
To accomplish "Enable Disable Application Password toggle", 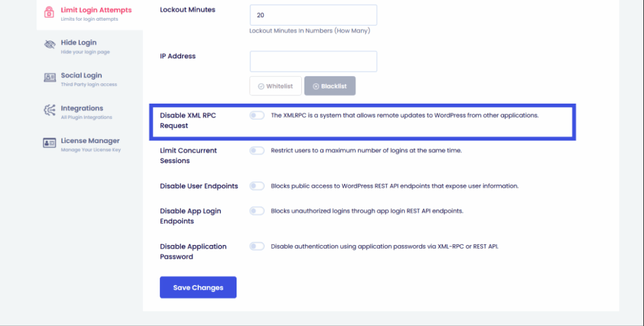I will 257,246.
